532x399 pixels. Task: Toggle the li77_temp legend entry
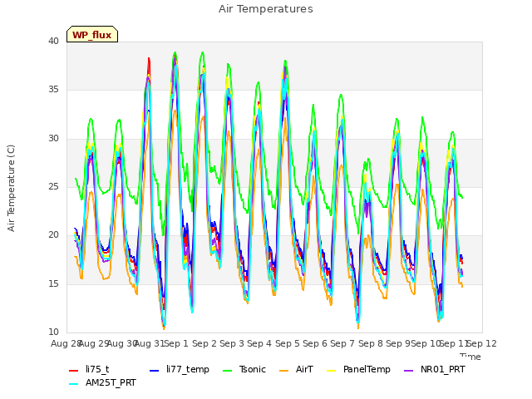pos(180,369)
